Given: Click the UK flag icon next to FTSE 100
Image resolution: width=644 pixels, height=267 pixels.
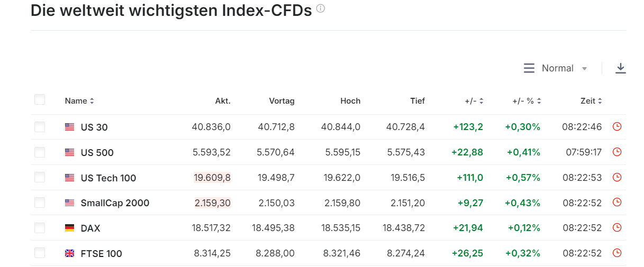Looking at the screenshot, I should (69, 253).
